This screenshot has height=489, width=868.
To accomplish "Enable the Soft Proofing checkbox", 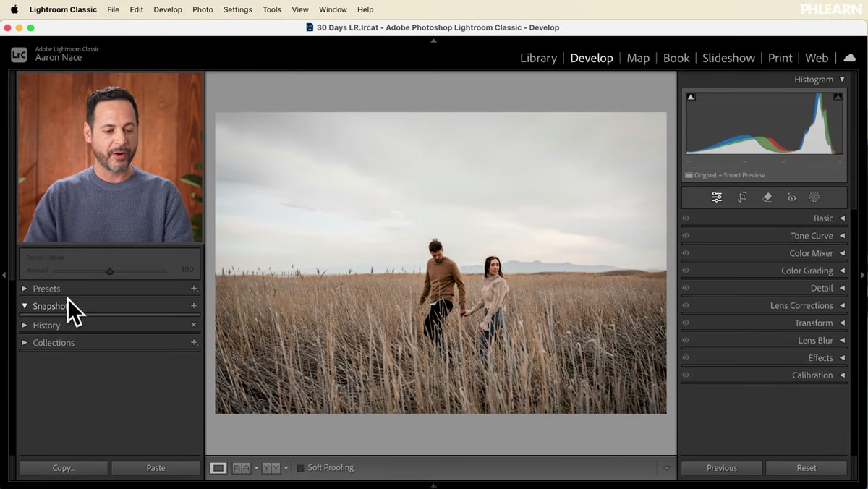I will 300,468.
